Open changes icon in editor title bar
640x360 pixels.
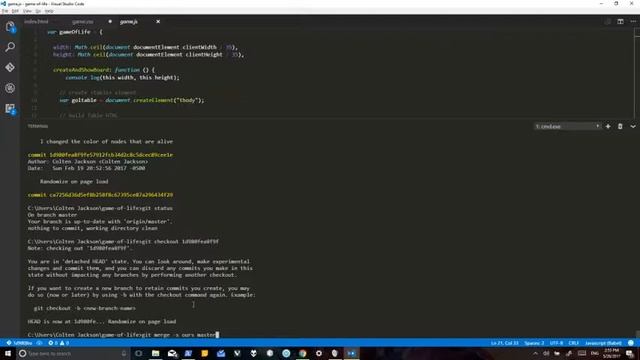tap(608, 21)
